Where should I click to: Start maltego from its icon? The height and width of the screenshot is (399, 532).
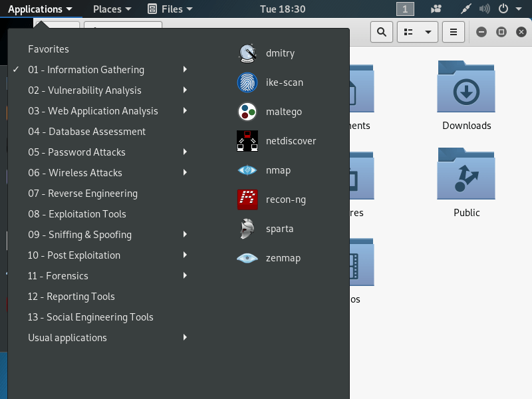tap(247, 112)
